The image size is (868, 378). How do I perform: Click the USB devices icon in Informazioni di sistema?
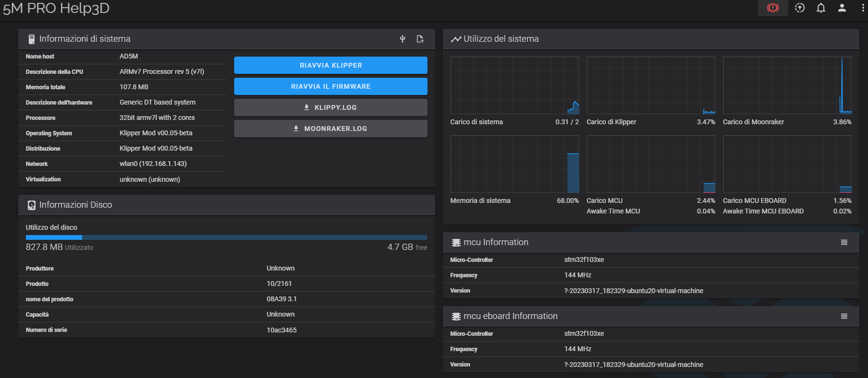(x=403, y=39)
